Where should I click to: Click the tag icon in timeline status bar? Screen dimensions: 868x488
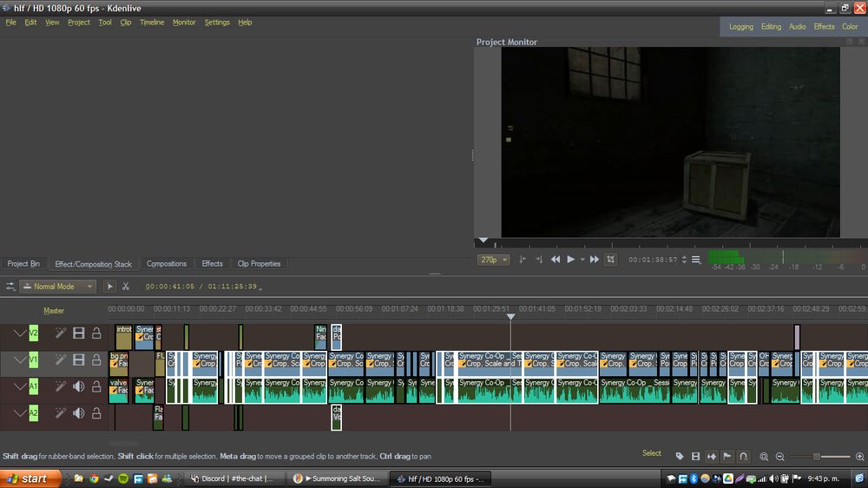[680, 457]
